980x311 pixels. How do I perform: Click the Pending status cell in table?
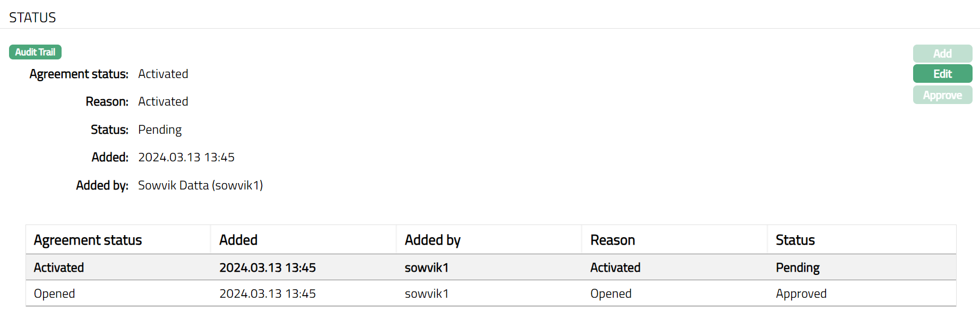pos(797,267)
